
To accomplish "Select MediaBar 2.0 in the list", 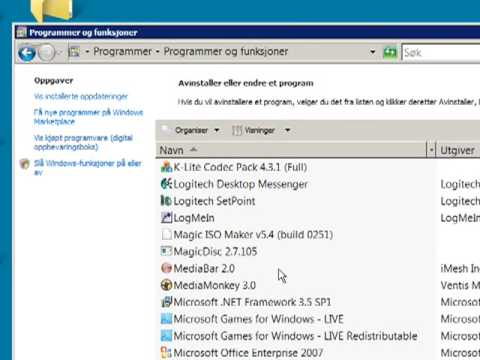I will [x=204, y=268].
